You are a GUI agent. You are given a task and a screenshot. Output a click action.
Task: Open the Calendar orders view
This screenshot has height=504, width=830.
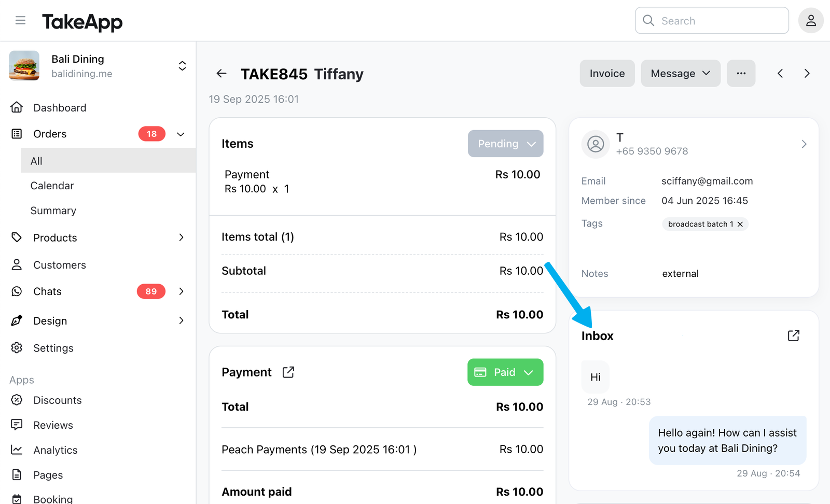(52, 186)
